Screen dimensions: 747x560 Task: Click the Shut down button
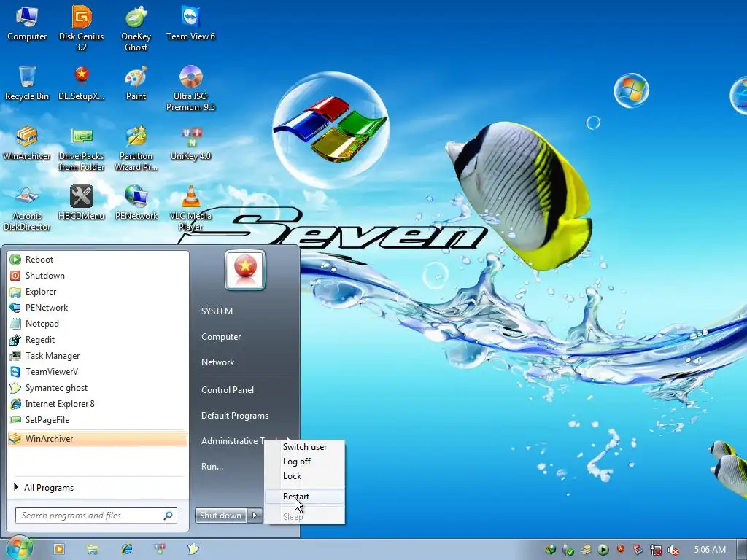(x=221, y=516)
